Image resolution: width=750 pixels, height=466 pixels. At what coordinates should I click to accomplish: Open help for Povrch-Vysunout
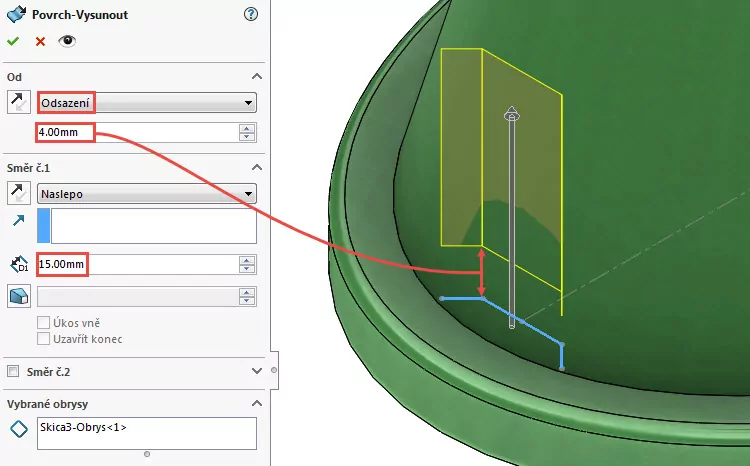point(251,14)
